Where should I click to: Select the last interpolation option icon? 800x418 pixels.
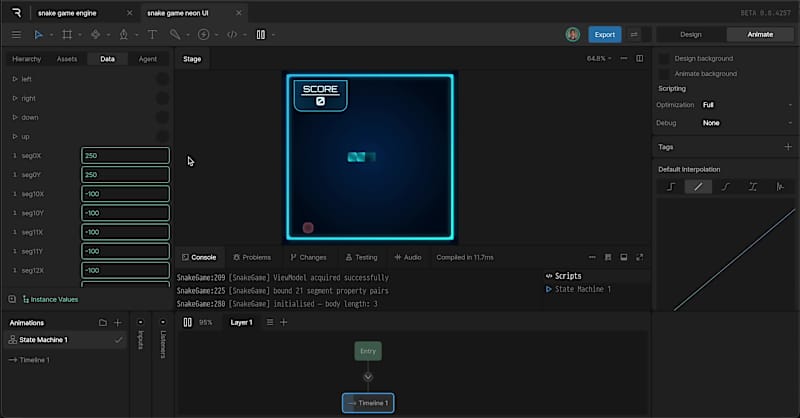click(x=780, y=187)
